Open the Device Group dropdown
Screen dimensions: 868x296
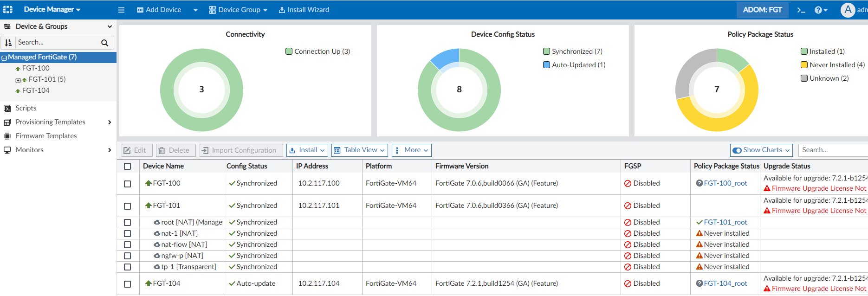point(238,10)
